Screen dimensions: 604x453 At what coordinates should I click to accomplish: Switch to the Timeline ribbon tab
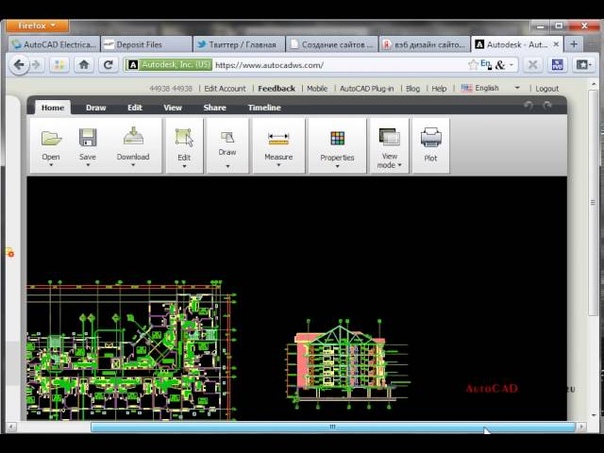pyautogui.click(x=264, y=107)
